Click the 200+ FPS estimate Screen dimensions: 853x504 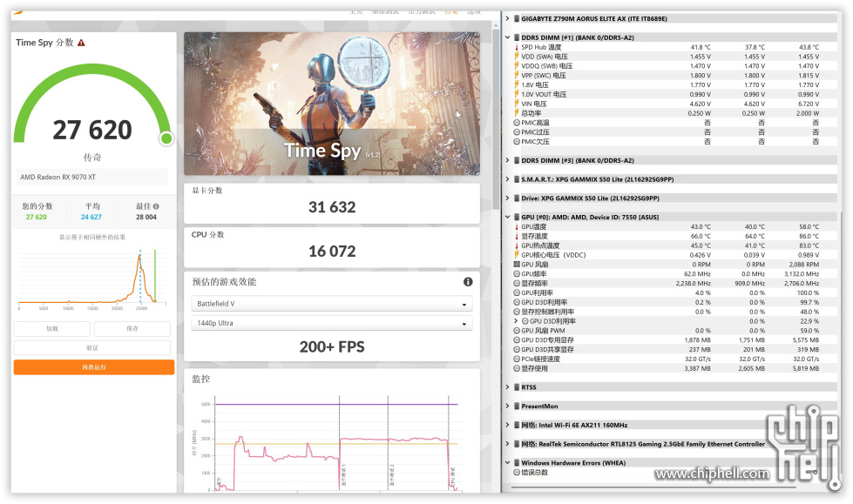coord(332,346)
